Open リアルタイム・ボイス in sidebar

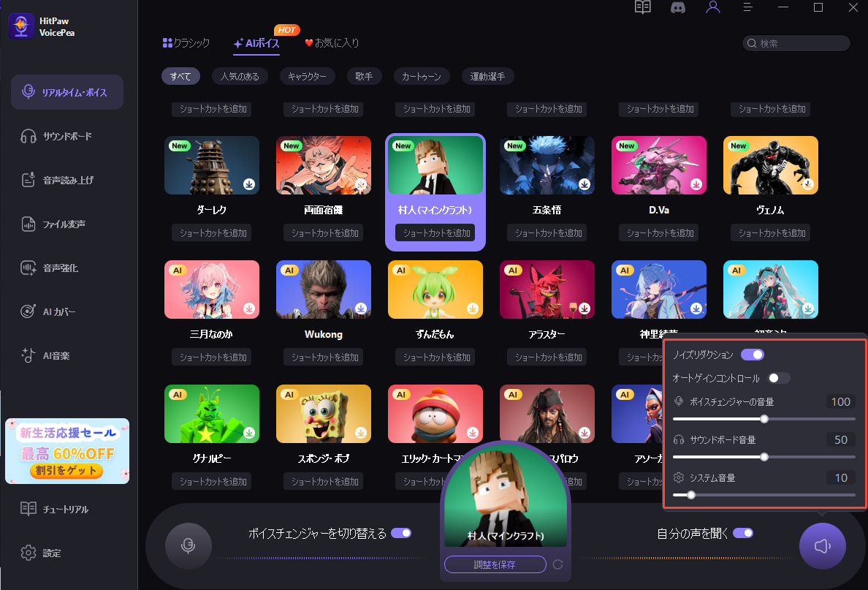click(67, 92)
